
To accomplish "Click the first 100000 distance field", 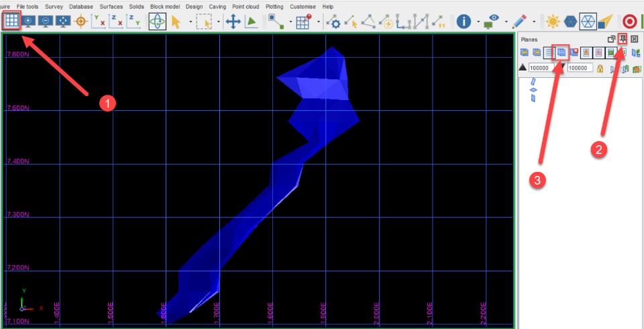I will 542,68.
